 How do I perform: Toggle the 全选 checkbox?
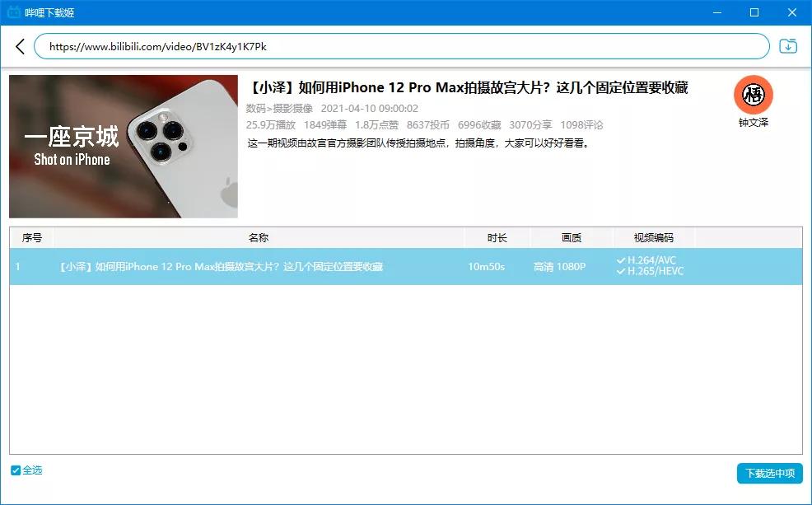tap(16, 470)
